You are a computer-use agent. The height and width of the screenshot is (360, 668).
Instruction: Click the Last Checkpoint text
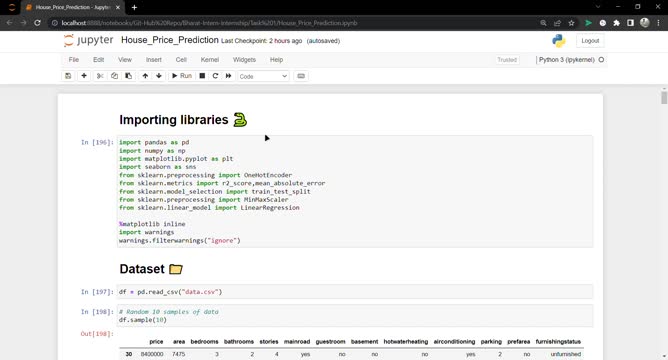262,41
